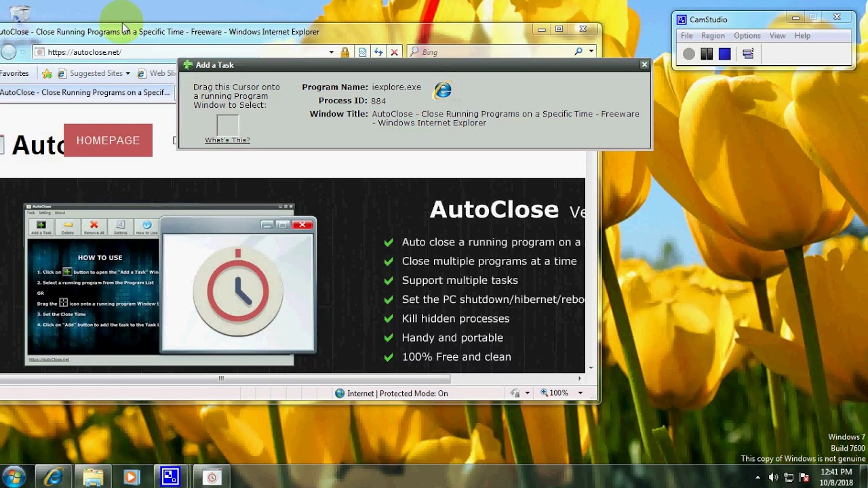The height and width of the screenshot is (488, 868).
Task: Select the AutoClose browser tab
Action: (x=85, y=93)
